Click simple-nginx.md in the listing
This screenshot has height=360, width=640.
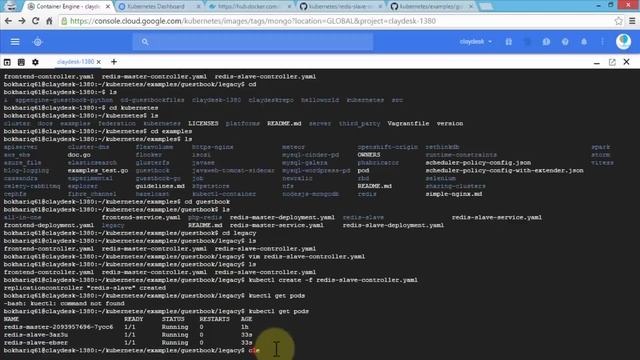click(x=454, y=194)
